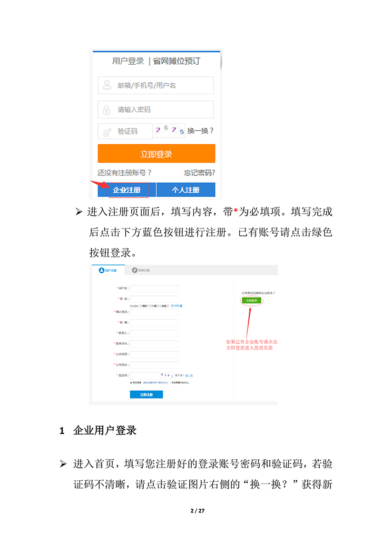The height and width of the screenshot is (554, 392).
Task: Click the key icon in the 验证码 field
Action: pyautogui.click(x=107, y=132)
